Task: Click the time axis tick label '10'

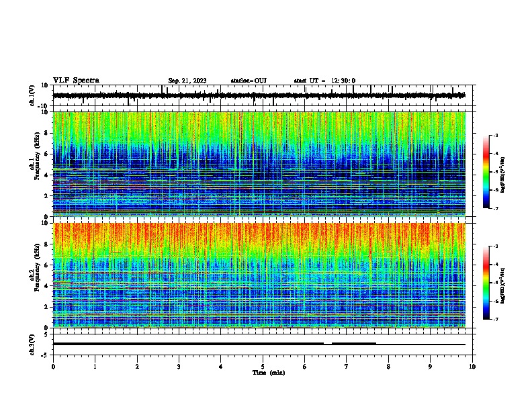Action: point(472,367)
